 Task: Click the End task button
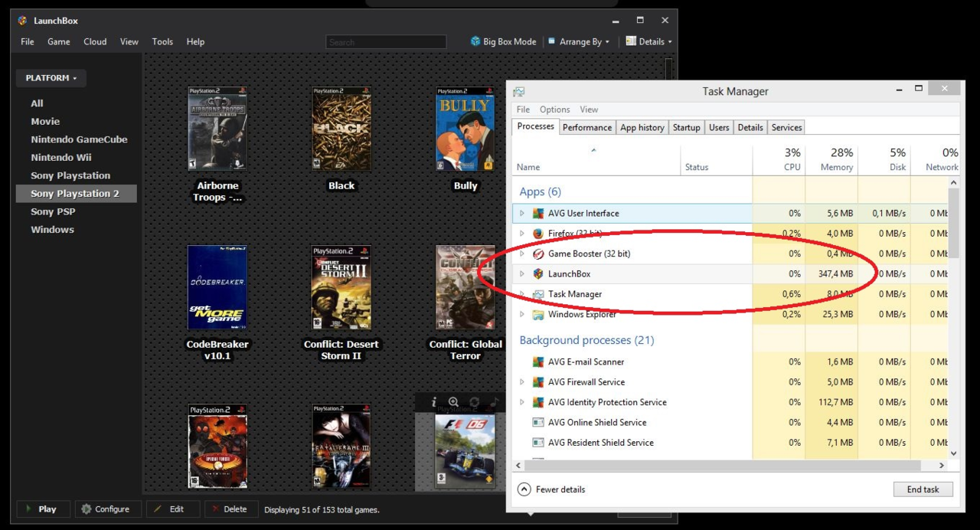tap(923, 489)
